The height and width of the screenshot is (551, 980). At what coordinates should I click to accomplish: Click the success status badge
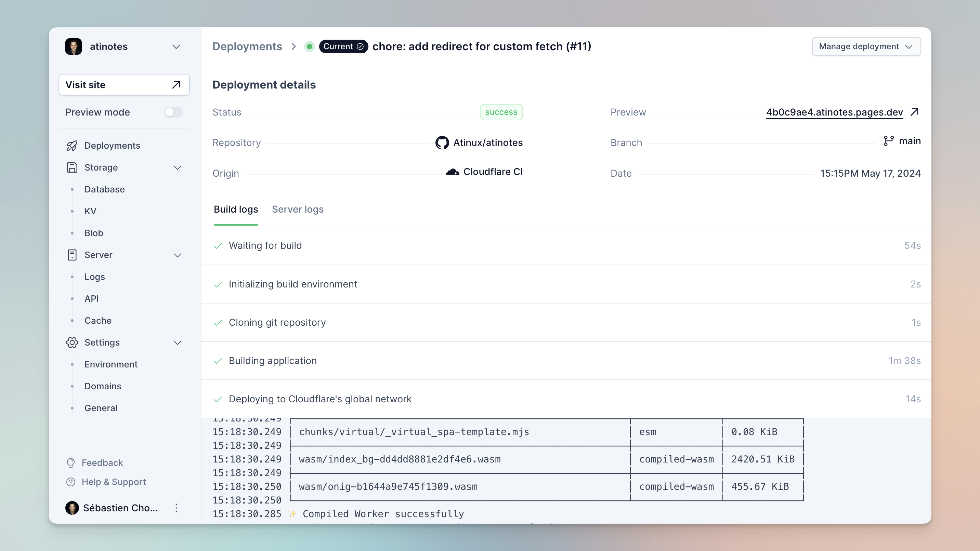pyautogui.click(x=501, y=112)
